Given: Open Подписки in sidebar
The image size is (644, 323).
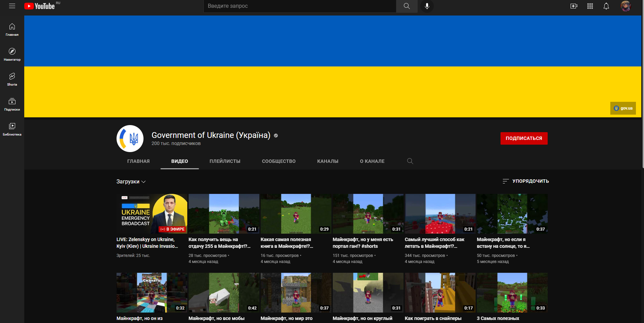Looking at the screenshot, I should coord(12,105).
